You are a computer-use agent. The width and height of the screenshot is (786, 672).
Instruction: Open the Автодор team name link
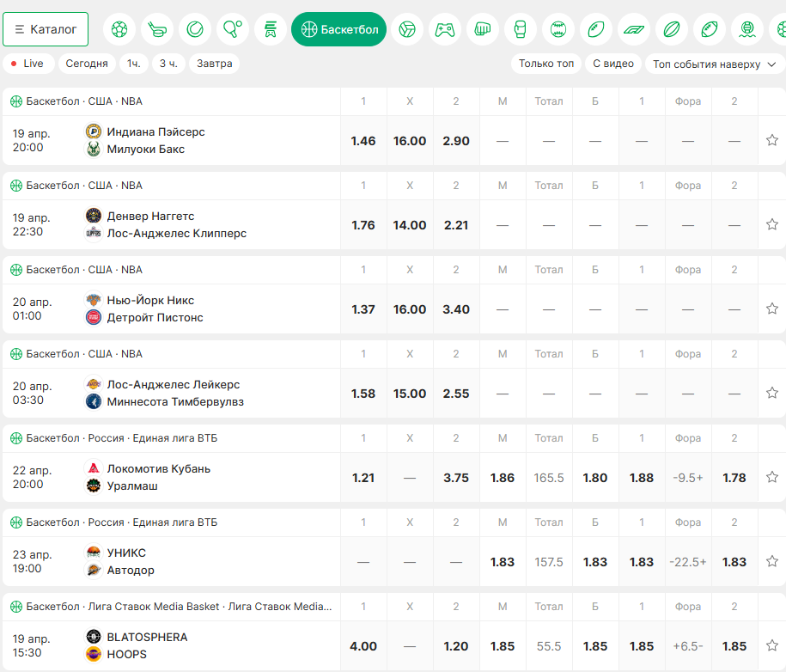131,571
